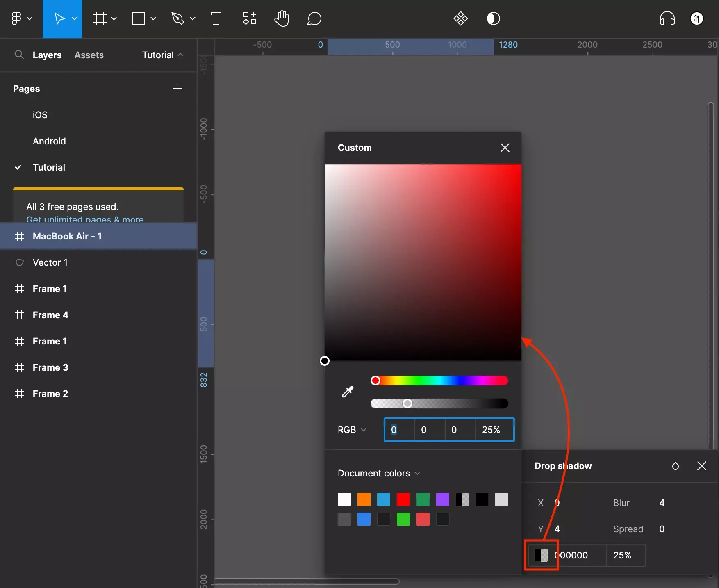Image resolution: width=719 pixels, height=588 pixels.
Task: Click the user avatar icon
Action: click(x=697, y=18)
